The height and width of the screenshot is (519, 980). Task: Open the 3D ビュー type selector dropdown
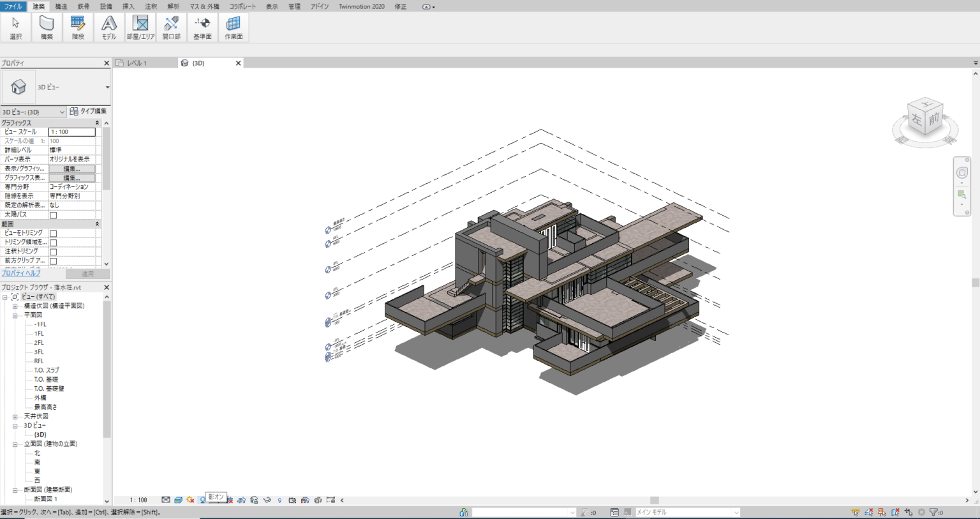click(107, 87)
